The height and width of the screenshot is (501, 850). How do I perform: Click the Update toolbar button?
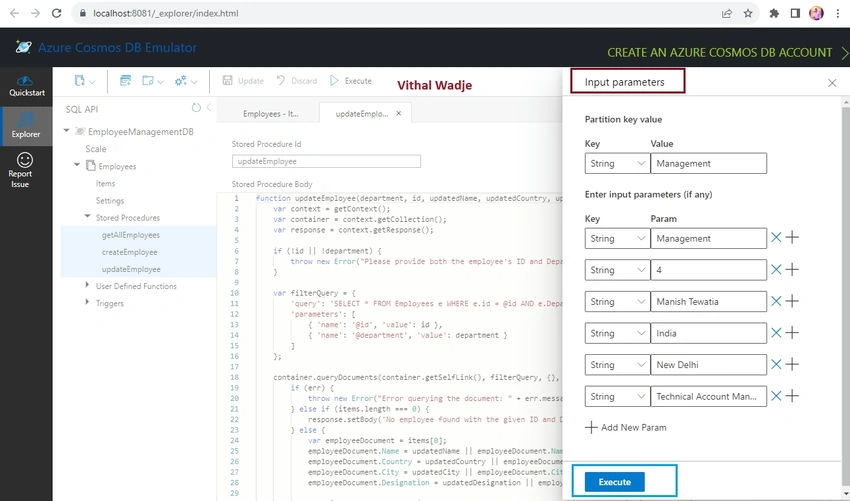click(243, 81)
